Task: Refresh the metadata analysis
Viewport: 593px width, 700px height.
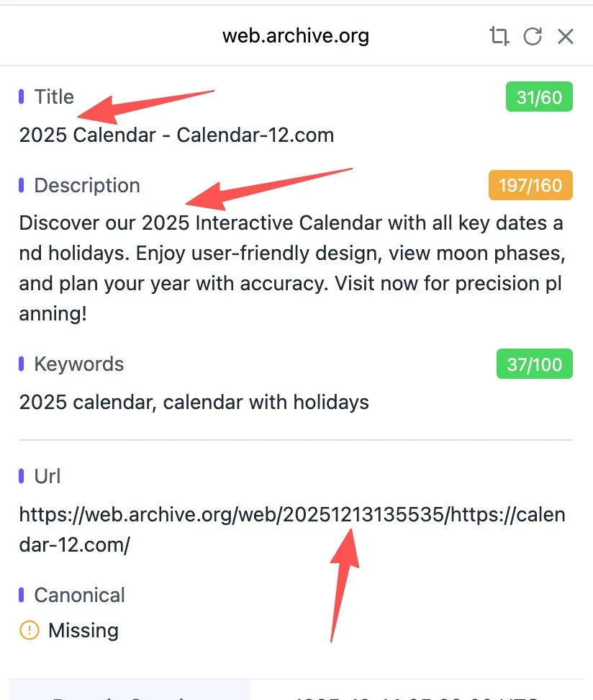Action: 533,36
